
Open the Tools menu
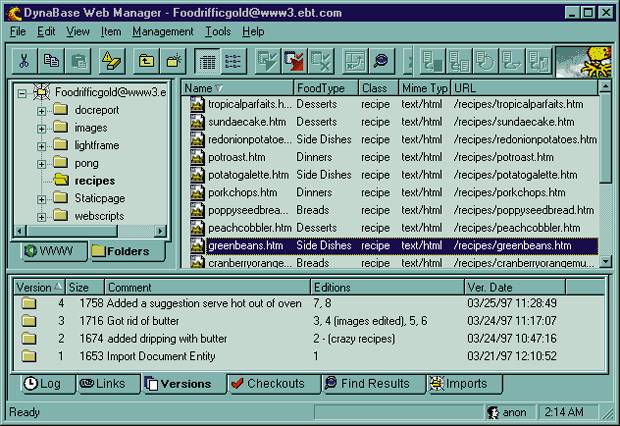[x=218, y=31]
